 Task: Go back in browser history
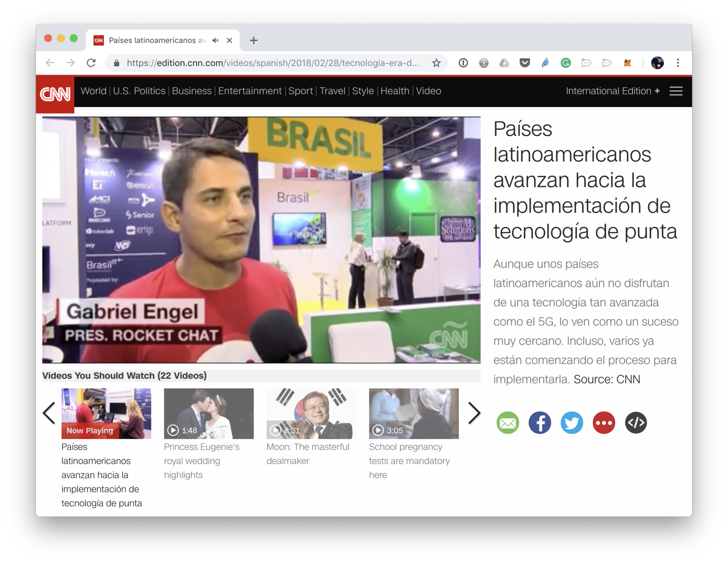[50, 63]
